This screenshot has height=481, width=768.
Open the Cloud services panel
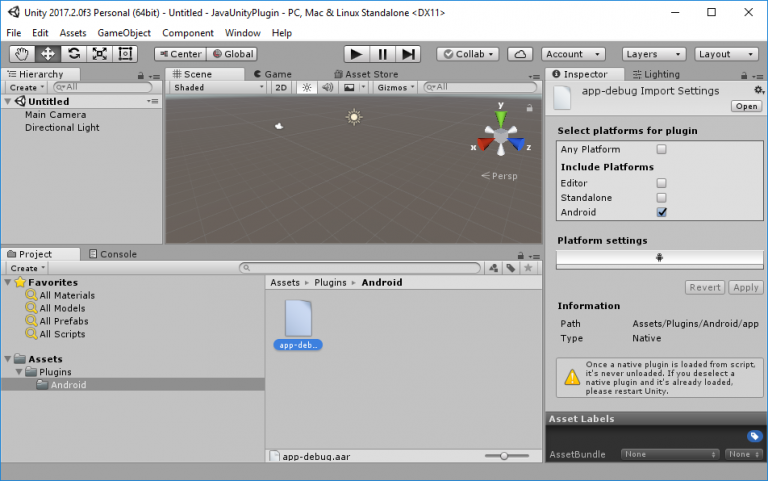point(520,54)
